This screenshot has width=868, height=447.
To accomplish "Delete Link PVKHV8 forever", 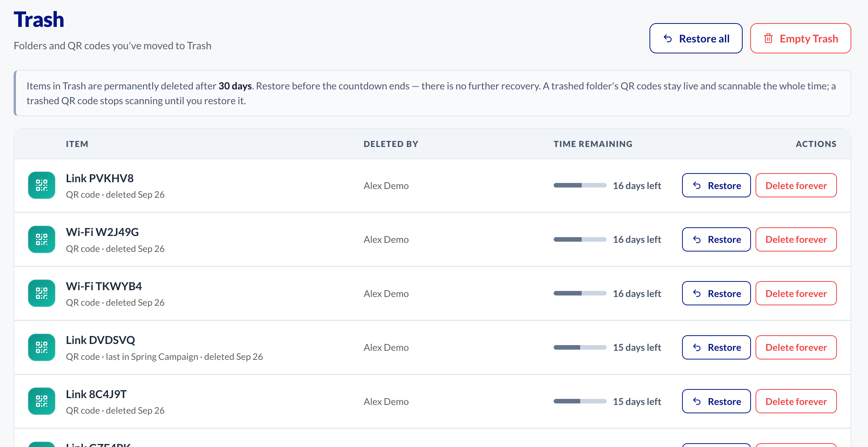I will click(x=796, y=185).
